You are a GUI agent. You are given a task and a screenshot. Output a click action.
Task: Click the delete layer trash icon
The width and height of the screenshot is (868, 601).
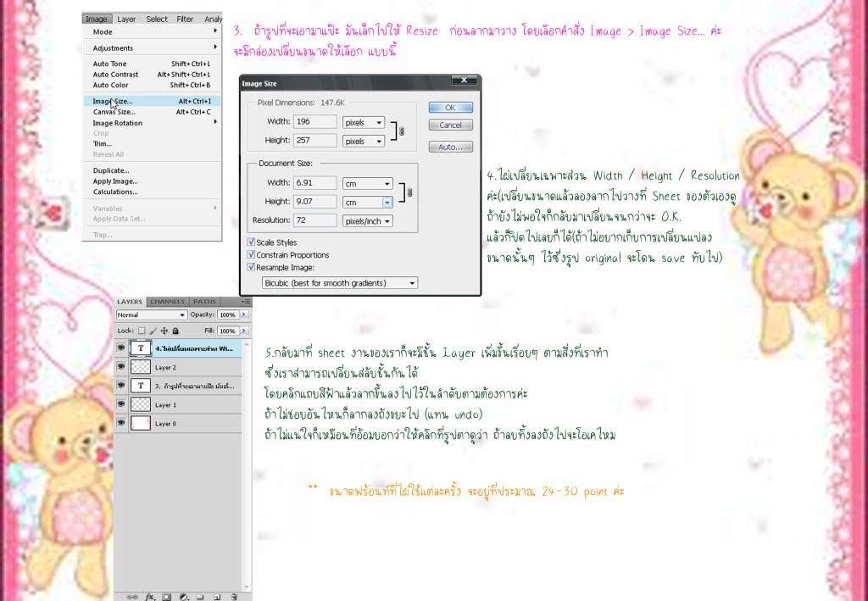pyautogui.click(x=234, y=597)
